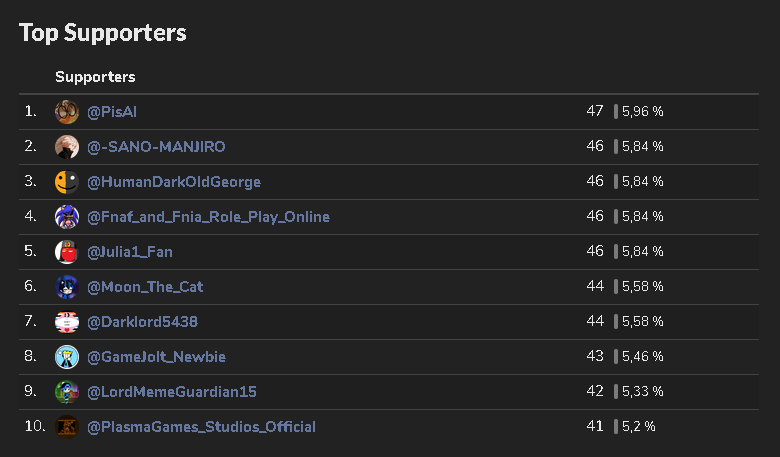
Task: Follow the @Julia1_Fan username link
Action: [x=130, y=252]
